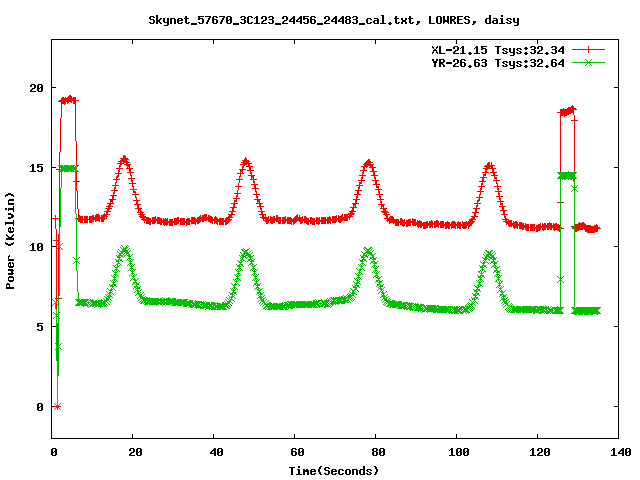Click the green YR peak near 78 seconds
The width and height of the screenshot is (640, 480).
368,251
